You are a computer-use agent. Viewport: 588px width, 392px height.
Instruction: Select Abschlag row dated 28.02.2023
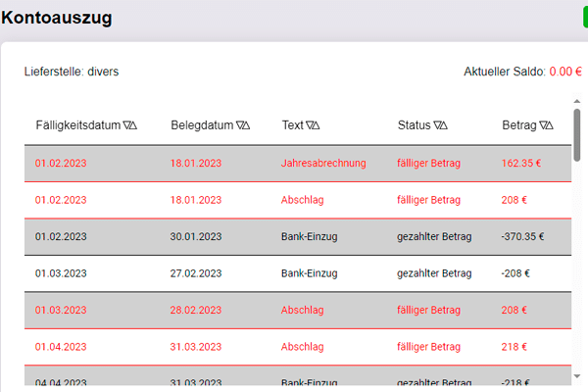[x=298, y=311]
